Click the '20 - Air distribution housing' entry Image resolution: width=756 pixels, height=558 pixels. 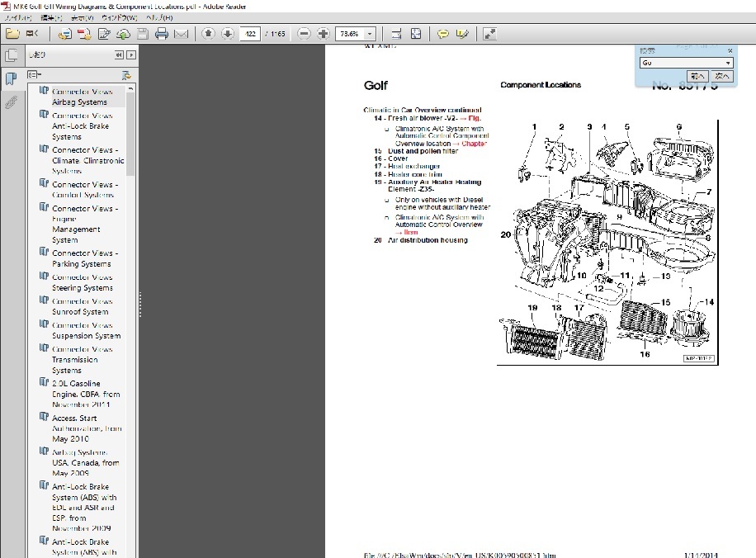click(x=421, y=240)
